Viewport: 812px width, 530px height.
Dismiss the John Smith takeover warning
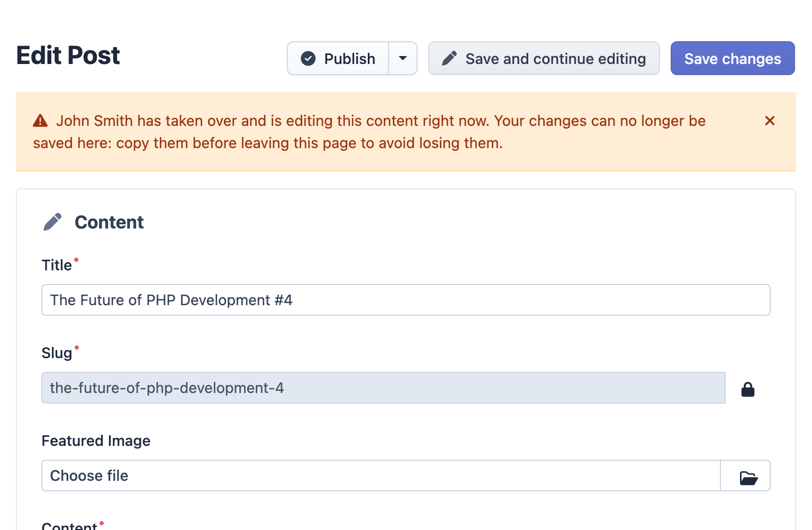click(770, 121)
